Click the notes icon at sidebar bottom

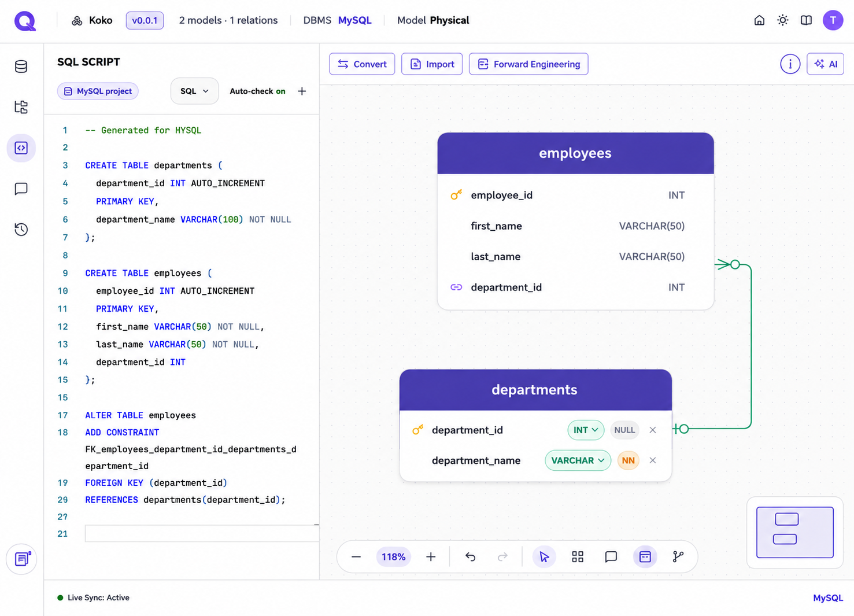pyautogui.click(x=22, y=559)
